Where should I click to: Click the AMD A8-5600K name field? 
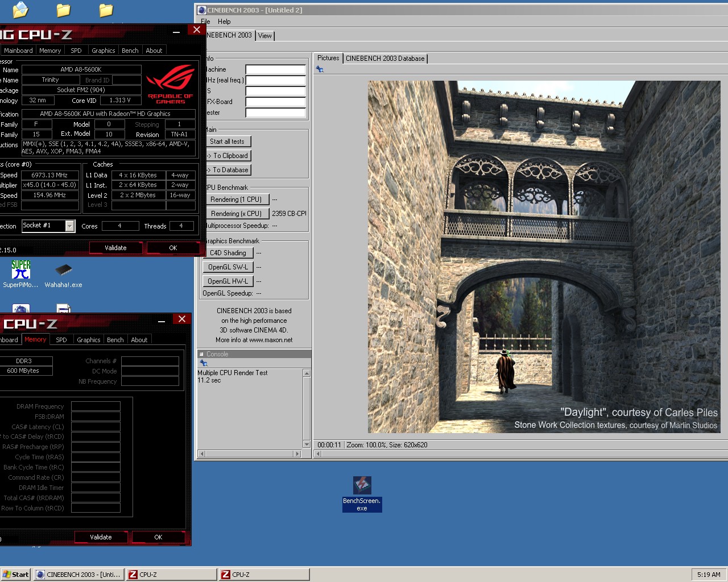tap(81, 69)
